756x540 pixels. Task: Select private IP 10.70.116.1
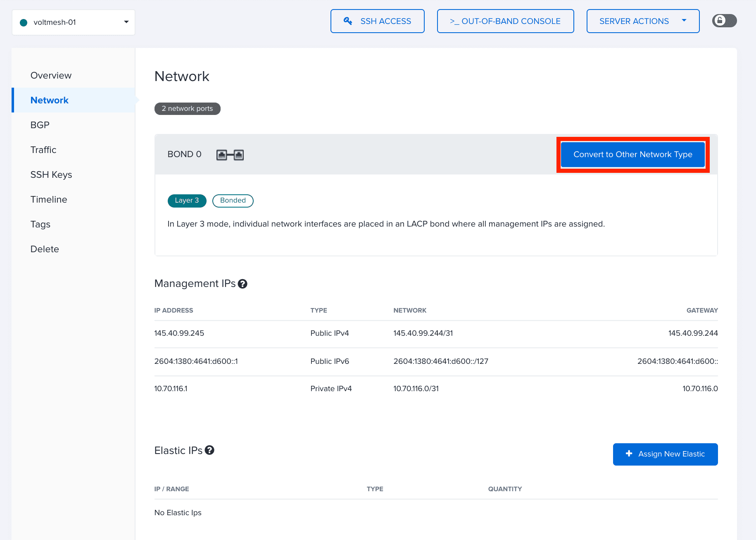pos(171,389)
